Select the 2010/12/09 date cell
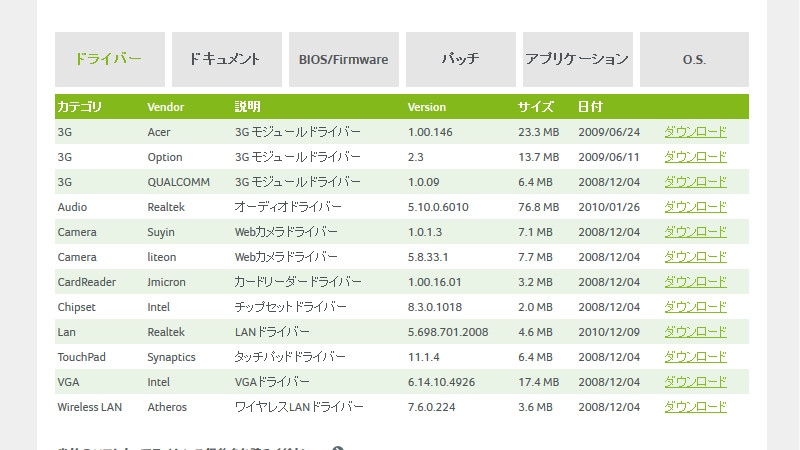800x450 pixels. (x=609, y=332)
